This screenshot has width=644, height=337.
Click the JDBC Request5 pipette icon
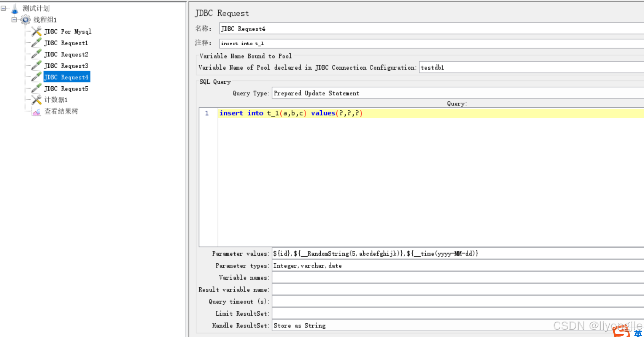(x=37, y=88)
